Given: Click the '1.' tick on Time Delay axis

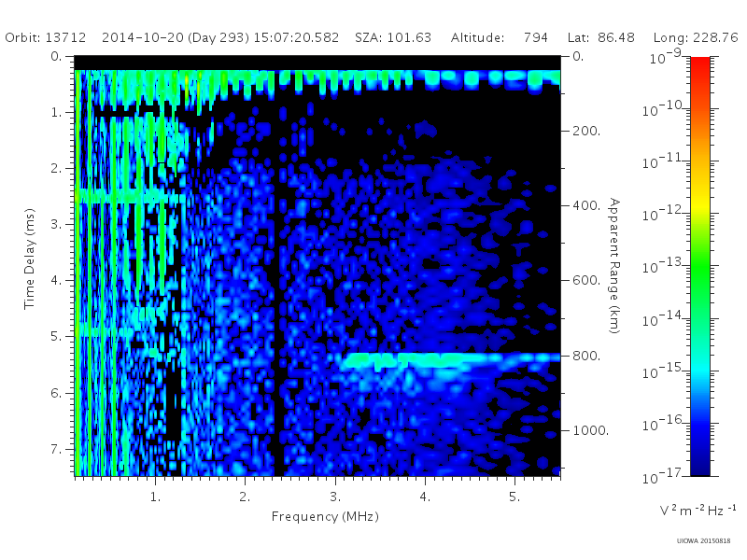Looking at the screenshot, I should 56,112.
